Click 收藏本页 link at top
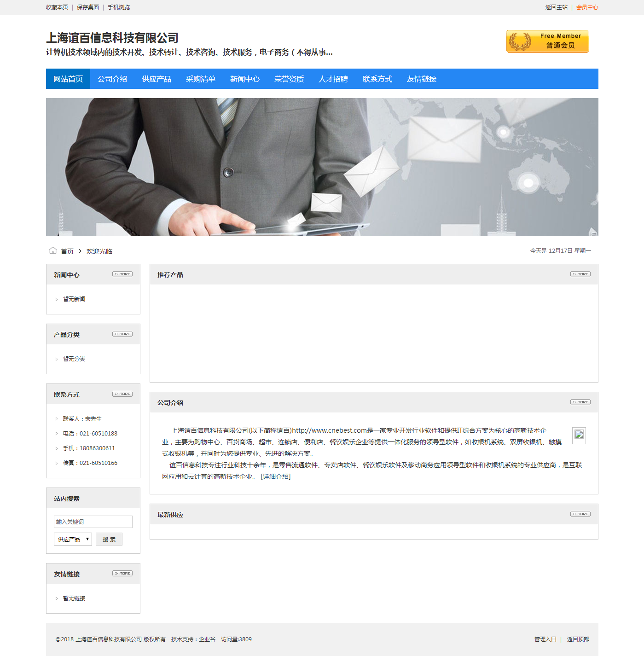The height and width of the screenshot is (656, 644). (57, 7)
